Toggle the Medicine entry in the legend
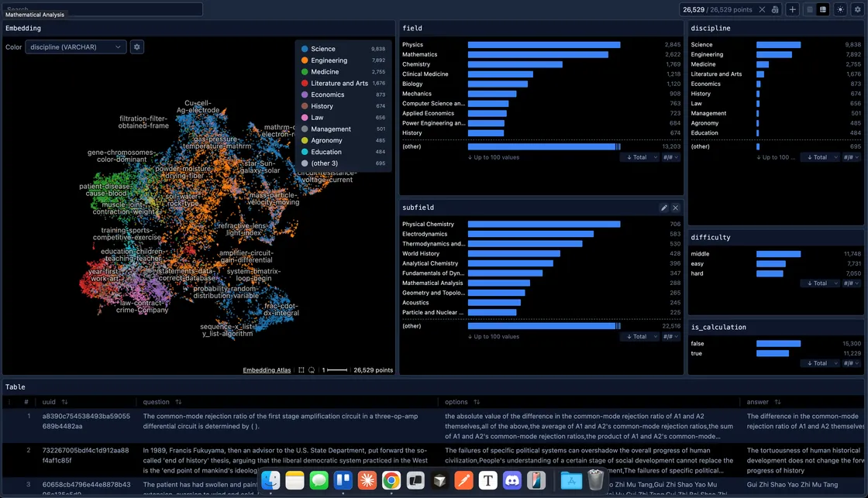This screenshot has height=498, width=868. point(321,71)
